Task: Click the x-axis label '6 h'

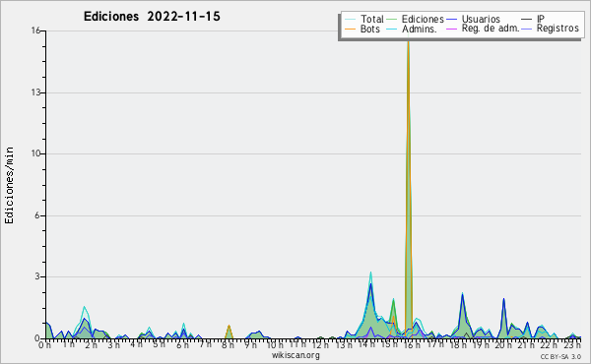Action: click(x=182, y=344)
